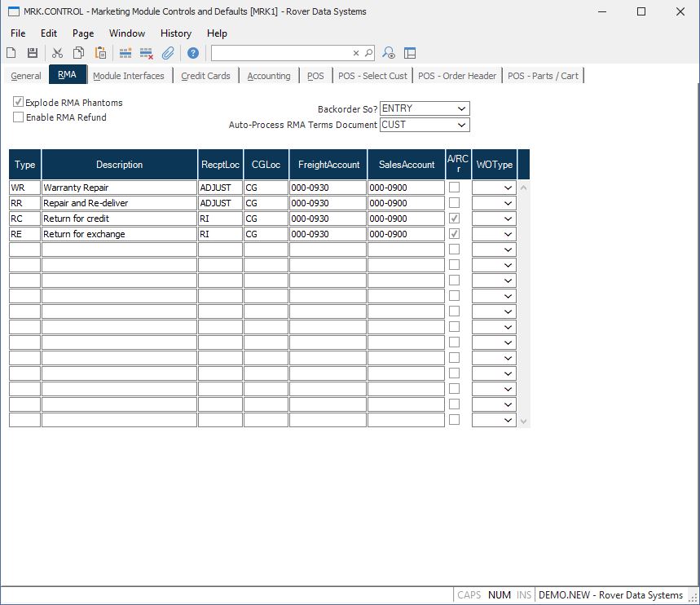Click the Cut scissors icon
700x605 pixels.
[x=57, y=53]
